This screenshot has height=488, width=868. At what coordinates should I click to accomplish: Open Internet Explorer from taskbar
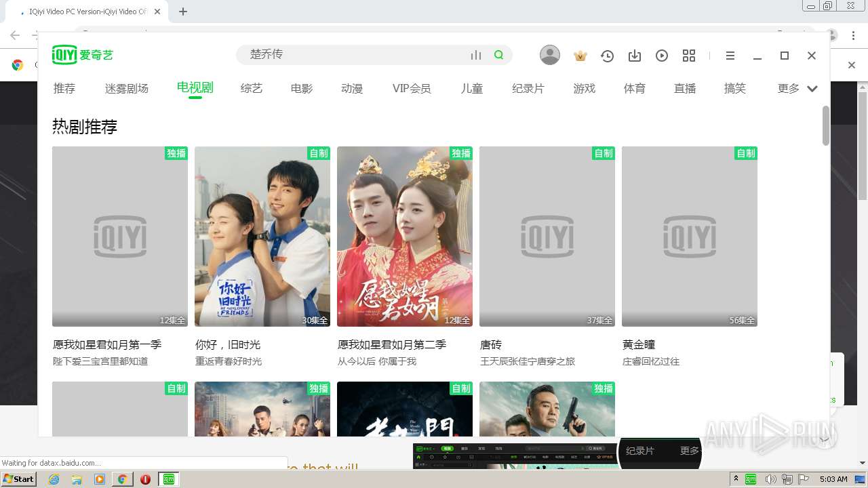54,479
